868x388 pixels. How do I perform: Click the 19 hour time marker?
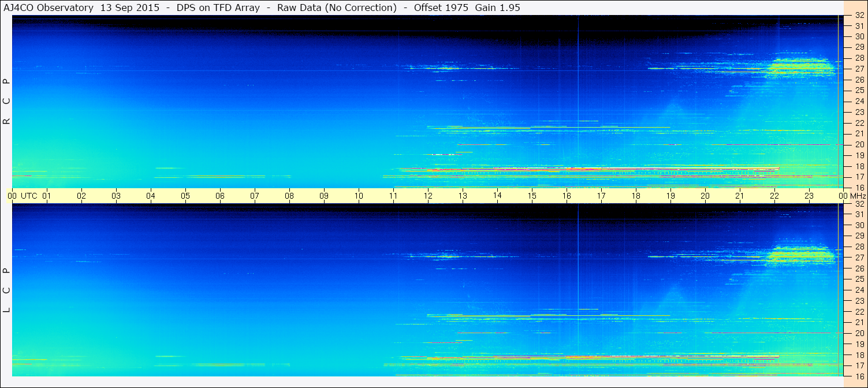(x=670, y=196)
